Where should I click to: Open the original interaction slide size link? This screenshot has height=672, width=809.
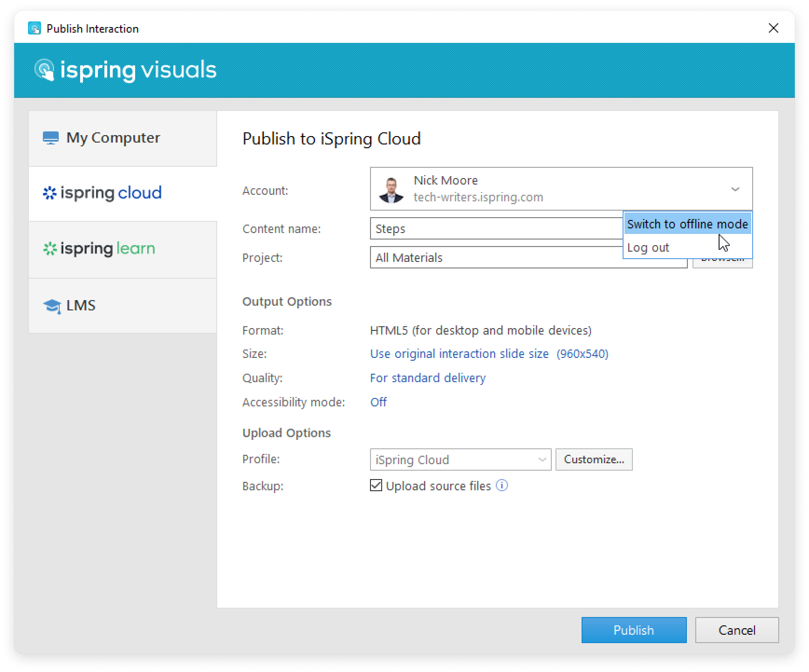pos(489,354)
